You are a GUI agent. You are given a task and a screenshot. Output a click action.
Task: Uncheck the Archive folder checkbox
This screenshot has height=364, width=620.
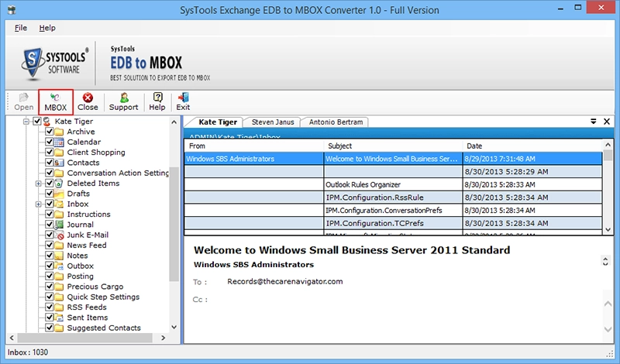pyautogui.click(x=49, y=132)
